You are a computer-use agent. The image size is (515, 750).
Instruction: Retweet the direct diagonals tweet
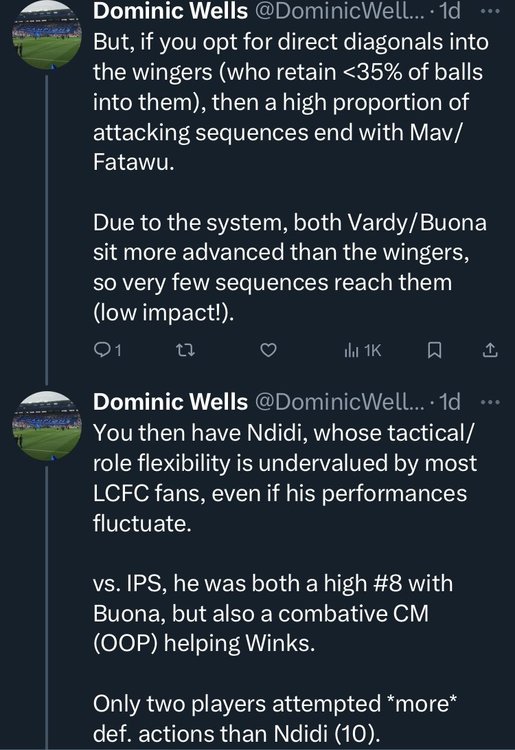coord(186,351)
